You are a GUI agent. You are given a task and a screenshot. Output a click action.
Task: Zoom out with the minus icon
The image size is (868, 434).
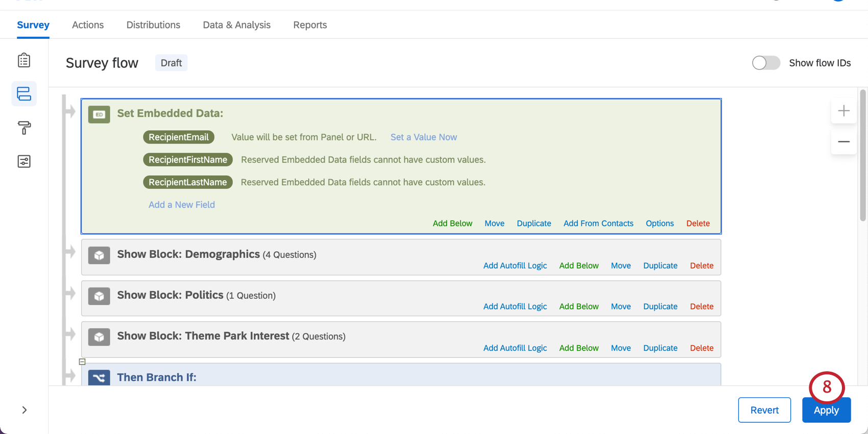(x=843, y=141)
